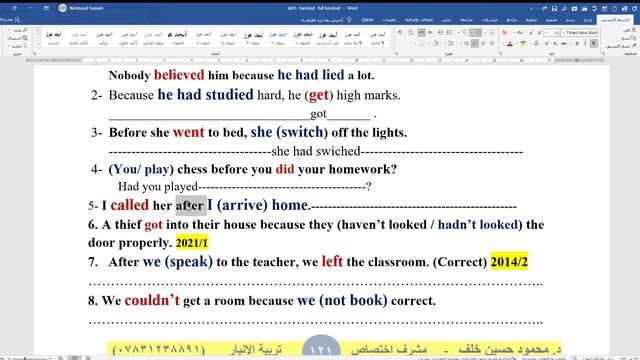Toggle Superscript formatting
Image resolution: width=640 pixels, height=360 pixels.
tap(547, 43)
